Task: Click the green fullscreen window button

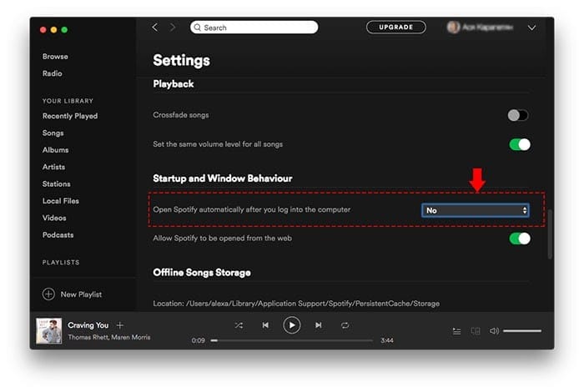Action: 64,30
